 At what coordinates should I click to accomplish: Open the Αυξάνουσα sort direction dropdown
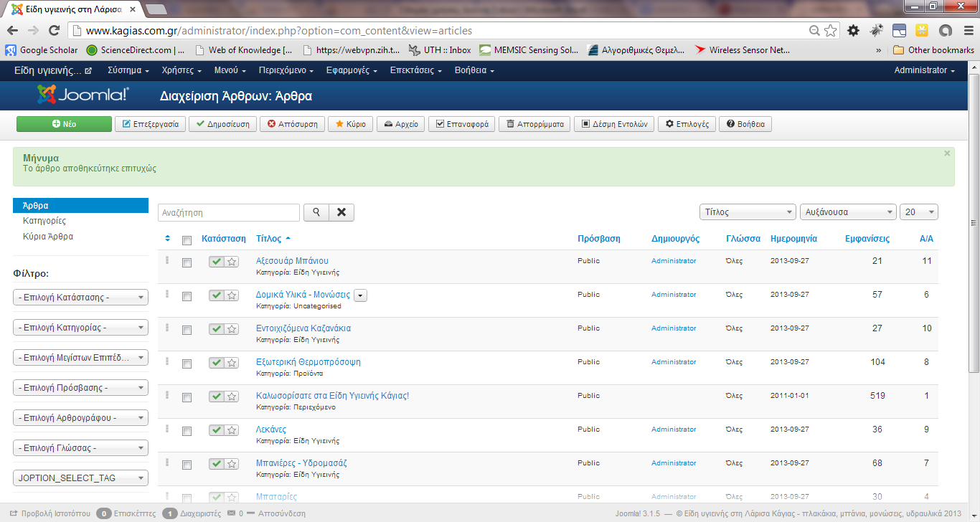[848, 212]
